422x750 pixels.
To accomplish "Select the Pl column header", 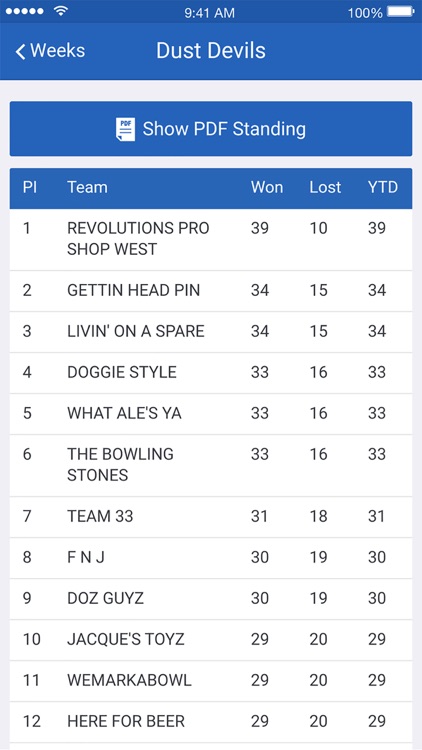I will coord(30,187).
